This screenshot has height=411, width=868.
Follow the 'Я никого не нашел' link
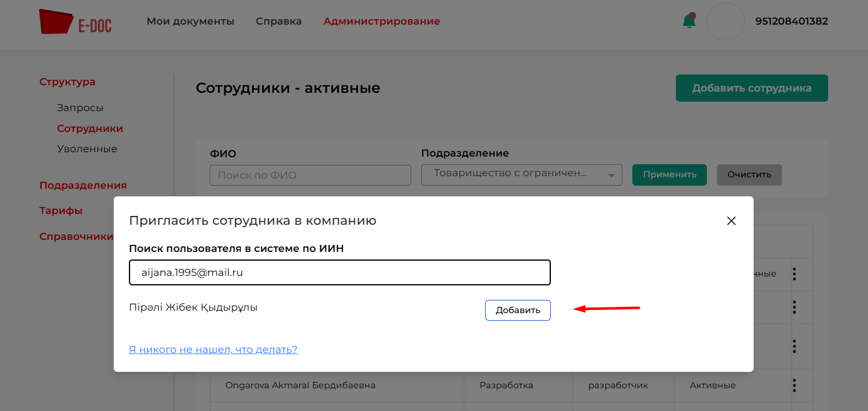point(213,349)
